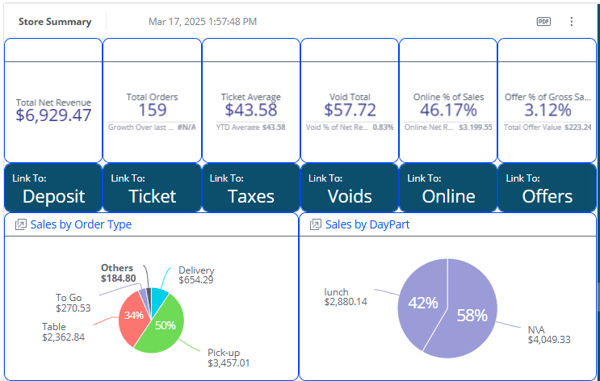Click the Total Orders 159 card

[152, 100]
